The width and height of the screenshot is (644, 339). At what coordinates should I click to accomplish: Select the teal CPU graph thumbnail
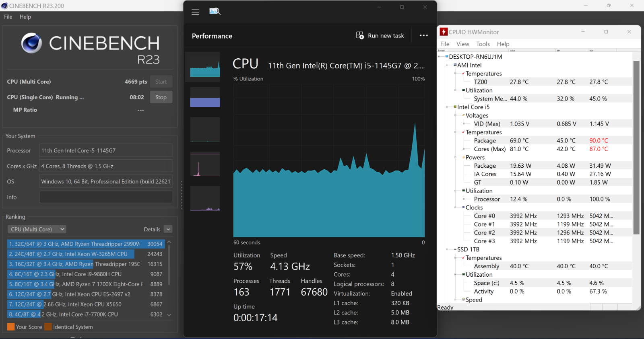click(x=205, y=67)
